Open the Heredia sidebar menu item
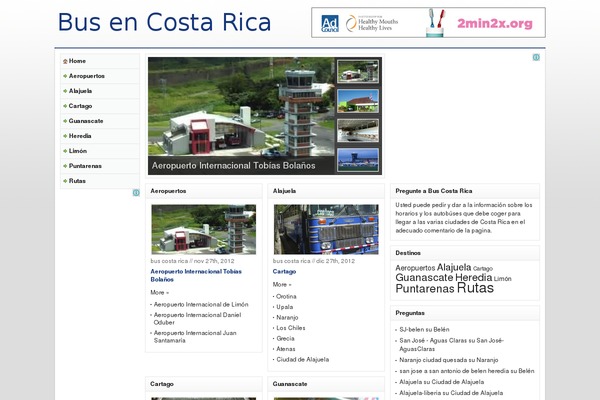Image resolution: width=600 pixels, height=400 pixels. [100, 136]
